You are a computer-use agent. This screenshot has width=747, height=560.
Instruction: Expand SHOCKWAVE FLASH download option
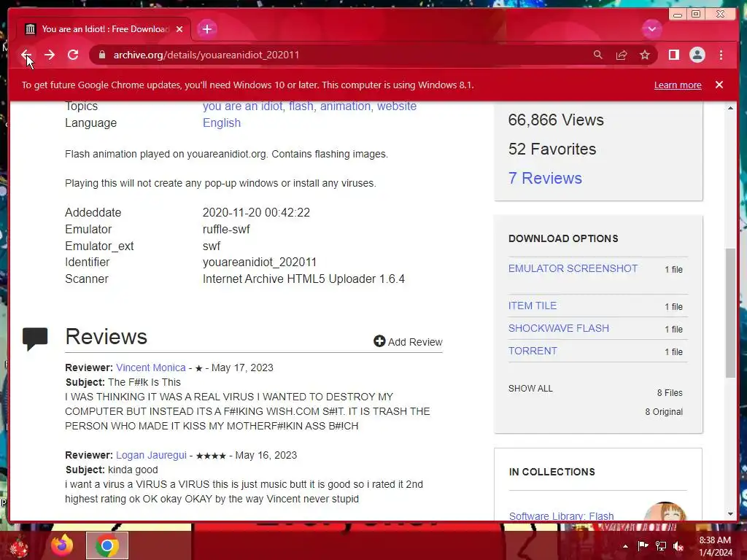(558, 328)
